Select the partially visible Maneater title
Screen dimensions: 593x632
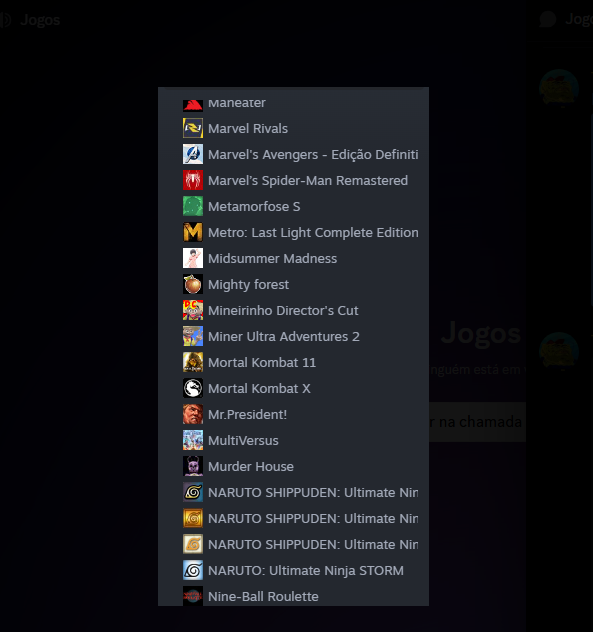pyautogui.click(x=237, y=103)
